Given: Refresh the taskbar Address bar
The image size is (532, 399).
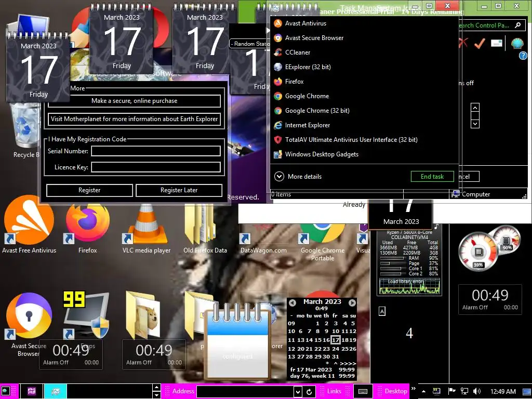Looking at the screenshot, I should (309, 392).
